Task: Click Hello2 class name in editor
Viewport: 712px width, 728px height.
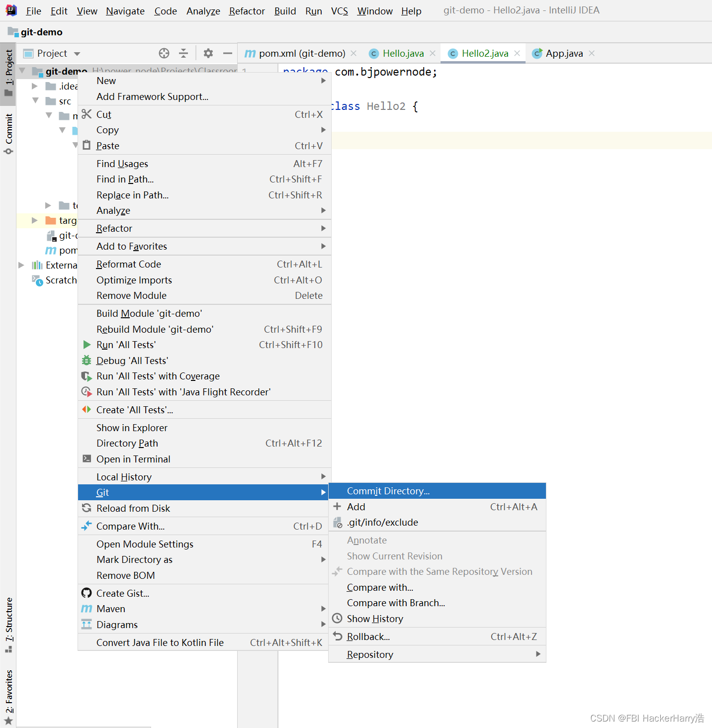Action: click(386, 106)
